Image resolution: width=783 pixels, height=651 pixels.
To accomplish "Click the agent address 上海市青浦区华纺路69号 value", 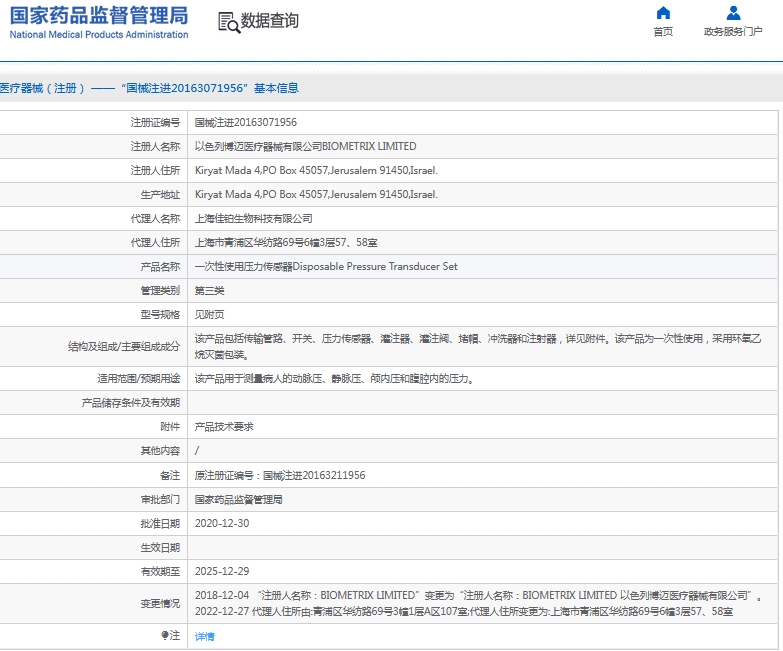I will click(x=286, y=243).
